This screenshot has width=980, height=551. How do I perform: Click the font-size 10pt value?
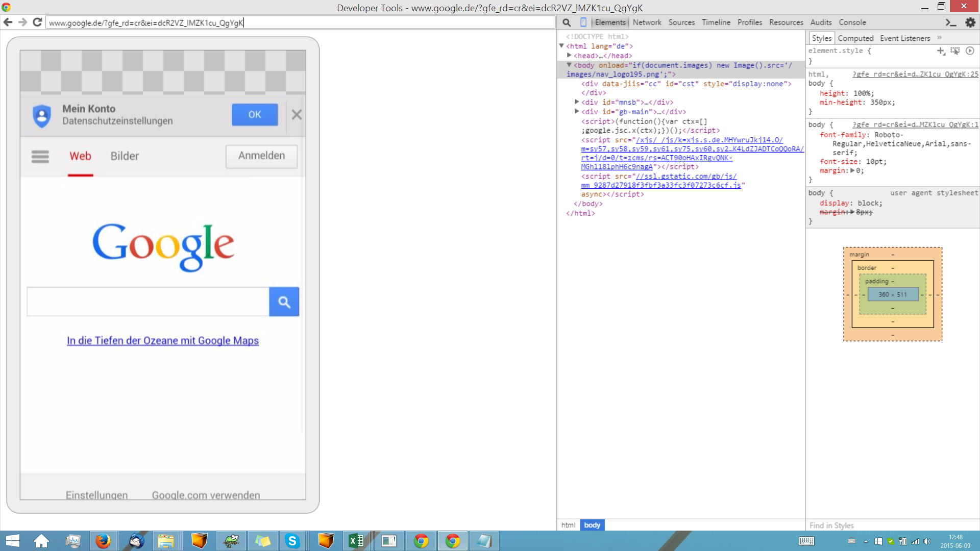coord(874,162)
